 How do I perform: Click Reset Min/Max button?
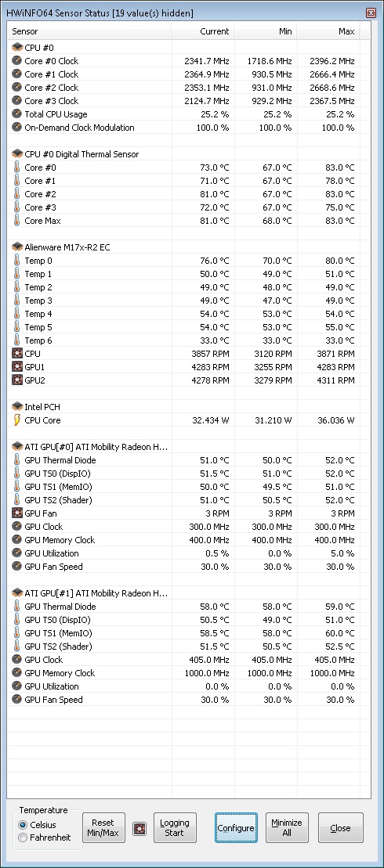(x=103, y=828)
